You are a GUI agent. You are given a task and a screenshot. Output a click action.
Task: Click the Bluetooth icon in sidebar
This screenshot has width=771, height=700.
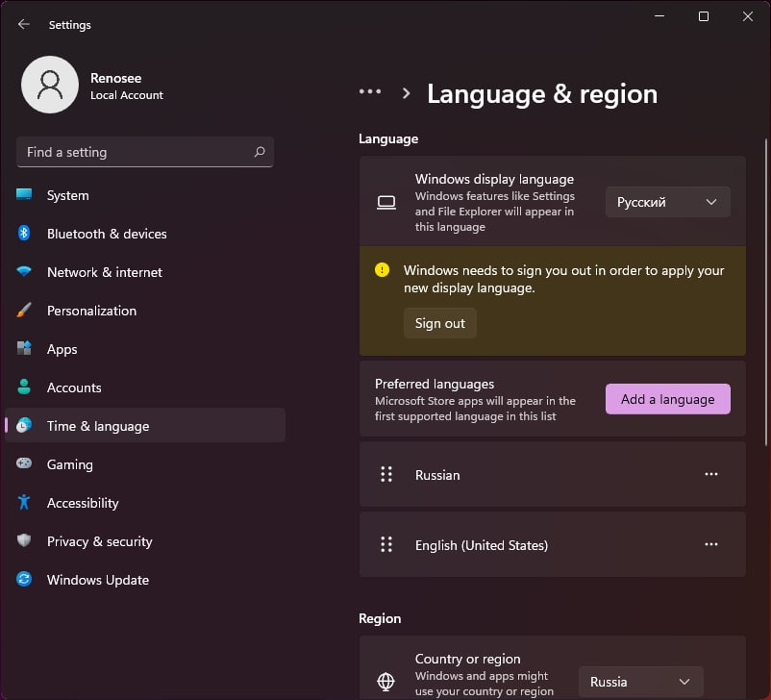click(24, 233)
